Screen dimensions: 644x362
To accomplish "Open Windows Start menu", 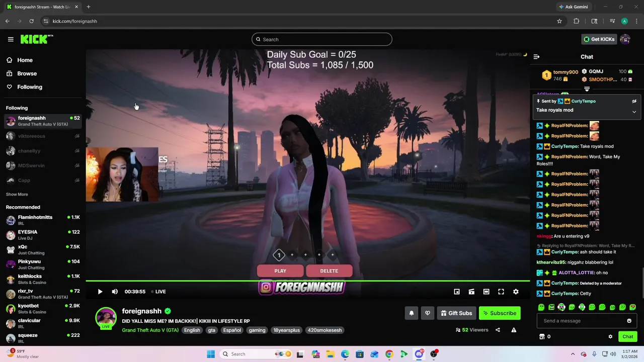I will [211, 354].
